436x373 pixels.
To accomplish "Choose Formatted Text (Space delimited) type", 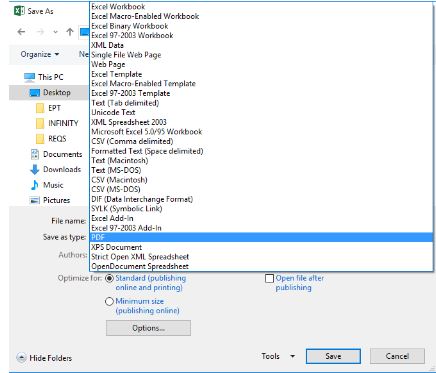I will [262, 151].
